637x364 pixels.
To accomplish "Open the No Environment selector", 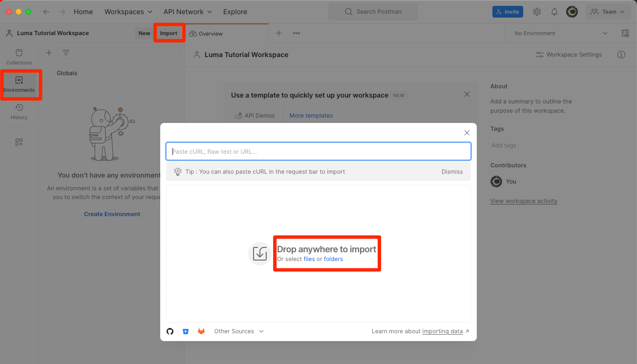I will coord(561,33).
